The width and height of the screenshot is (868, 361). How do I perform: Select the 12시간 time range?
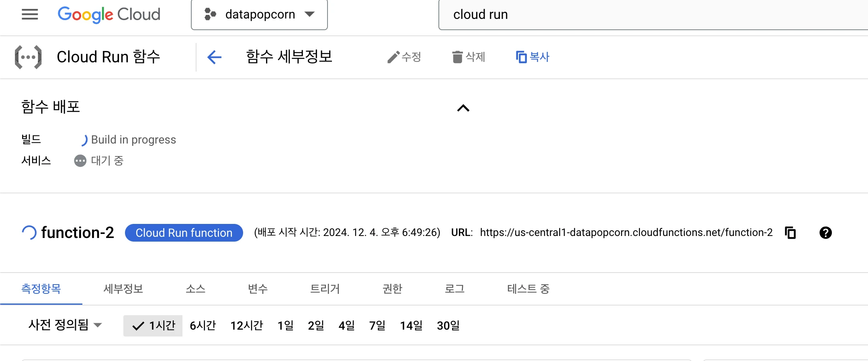(247, 326)
